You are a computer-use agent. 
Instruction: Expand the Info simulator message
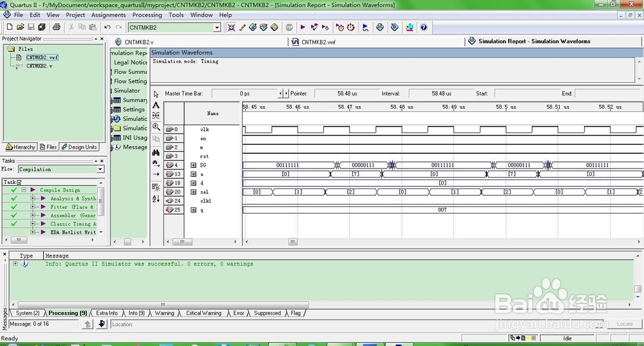15,264
